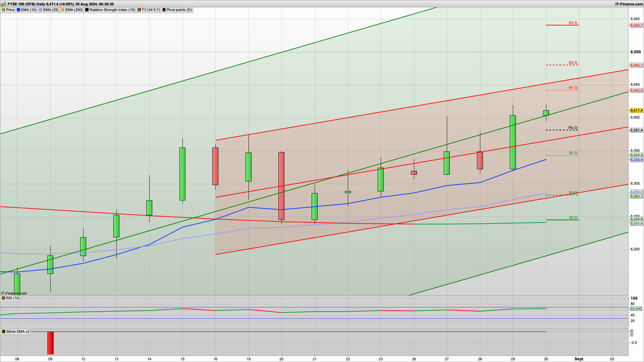
Task: Click the 8,442.0 R1 price tag
Action: (x=636, y=90)
